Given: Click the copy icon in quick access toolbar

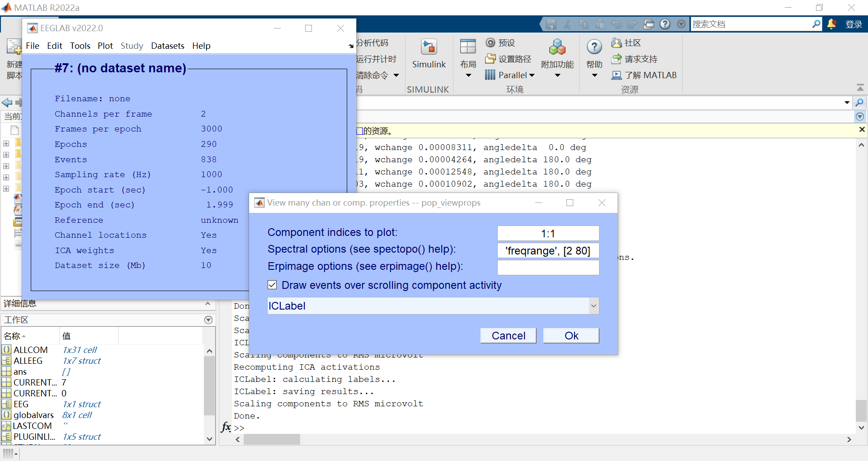Looking at the screenshot, I should (x=584, y=24).
